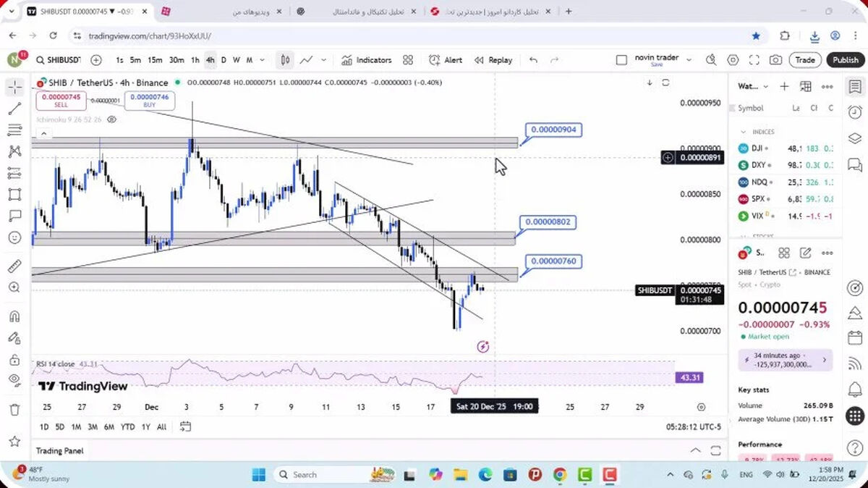Open the Fibonacci retracement tools
868x488 pixels.
(14, 130)
